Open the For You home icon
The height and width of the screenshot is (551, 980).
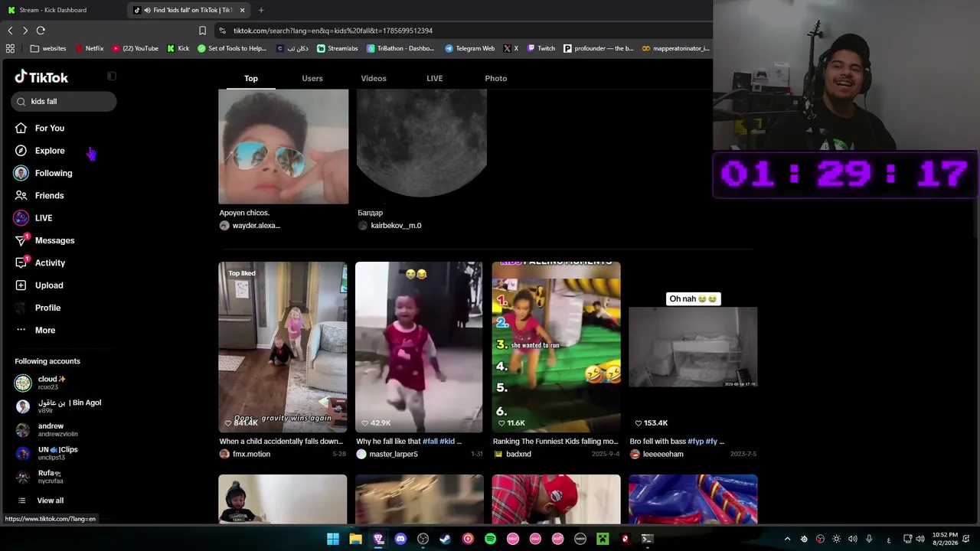click(x=21, y=129)
